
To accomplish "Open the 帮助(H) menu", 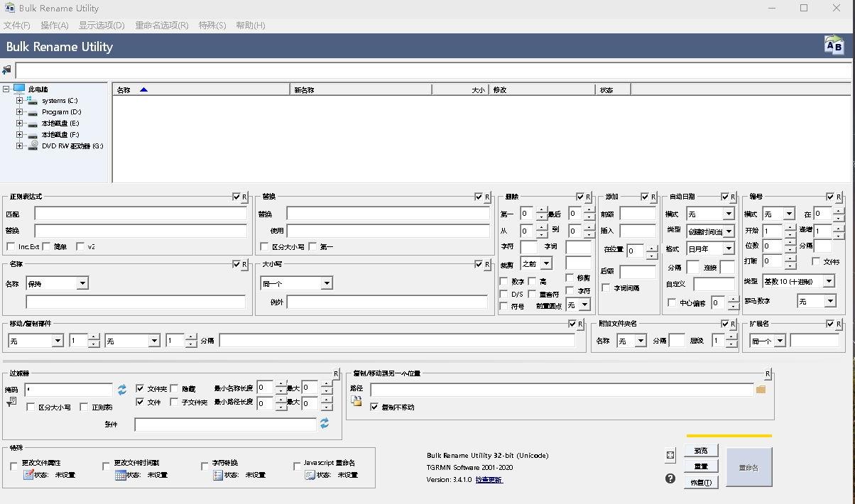I will click(251, 25).
